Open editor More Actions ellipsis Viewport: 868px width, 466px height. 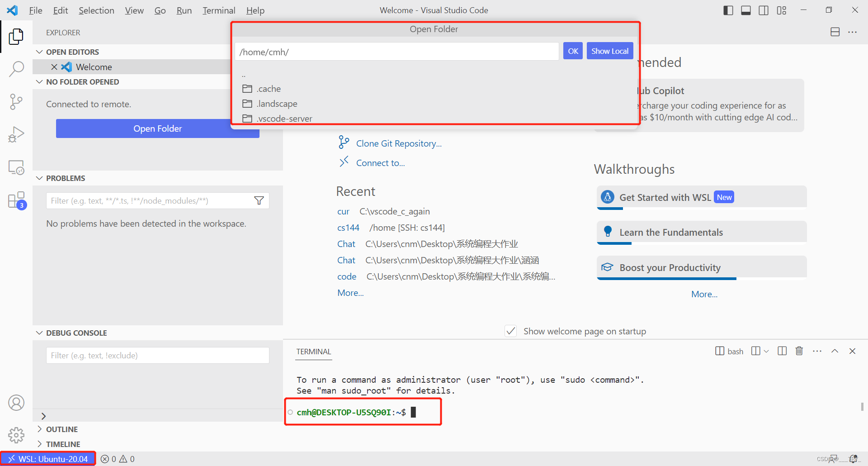pos(853,32)
